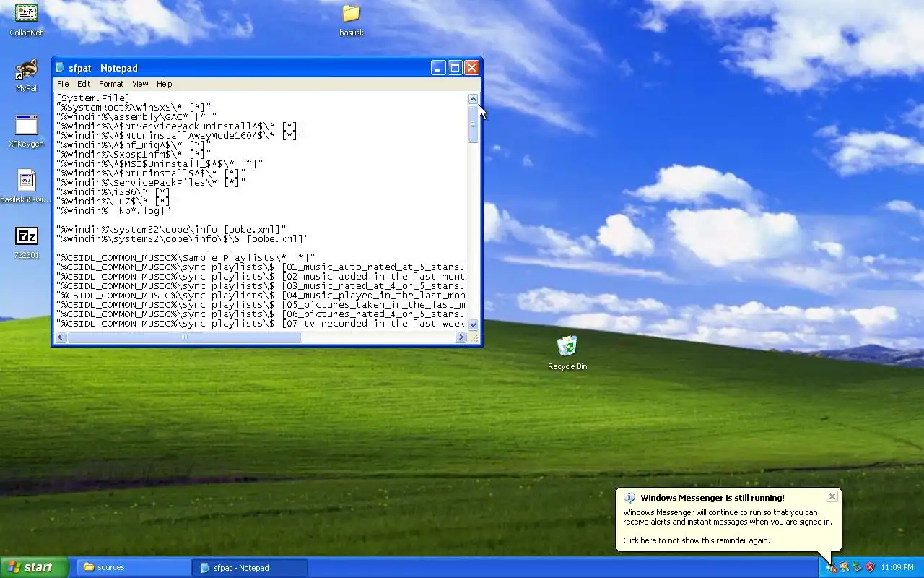Viewport: 924px width, 578px height.
Task: Select the basilisk folder on desktop
Action: (352, 20)
